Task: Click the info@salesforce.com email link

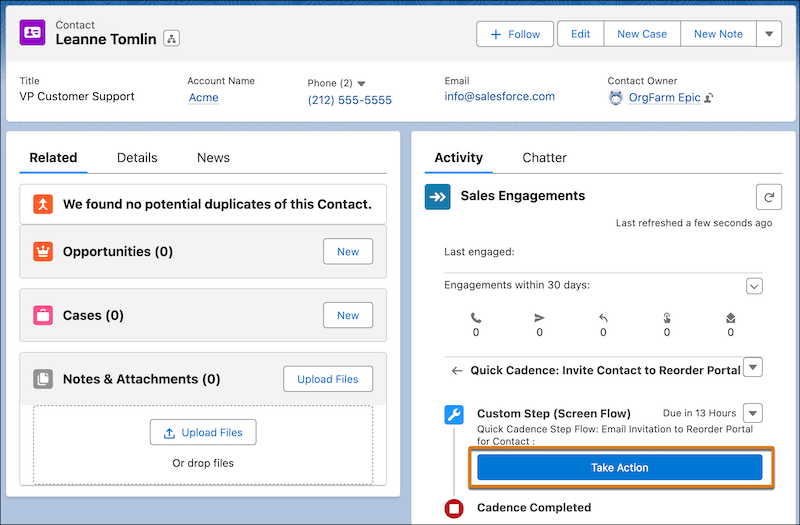Action: point(499,96)
